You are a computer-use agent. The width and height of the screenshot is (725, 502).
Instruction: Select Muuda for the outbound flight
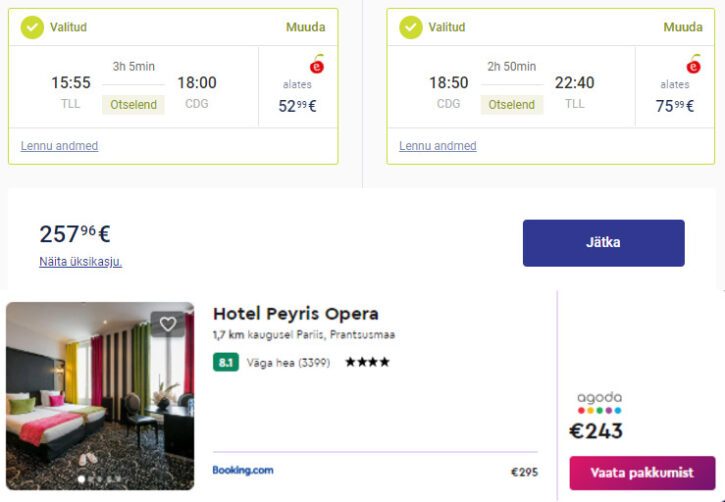tap(305, 27)
